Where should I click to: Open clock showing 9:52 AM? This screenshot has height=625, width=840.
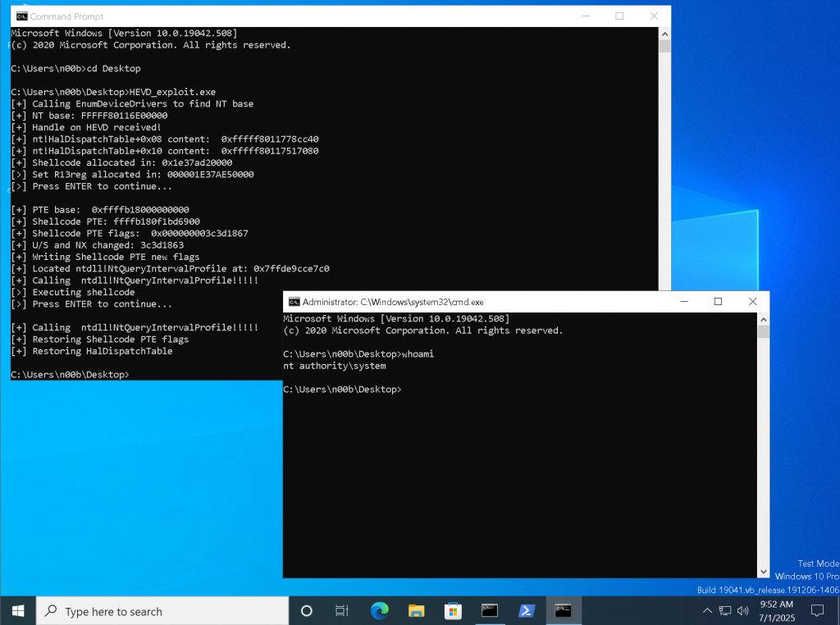click(777, 610)
